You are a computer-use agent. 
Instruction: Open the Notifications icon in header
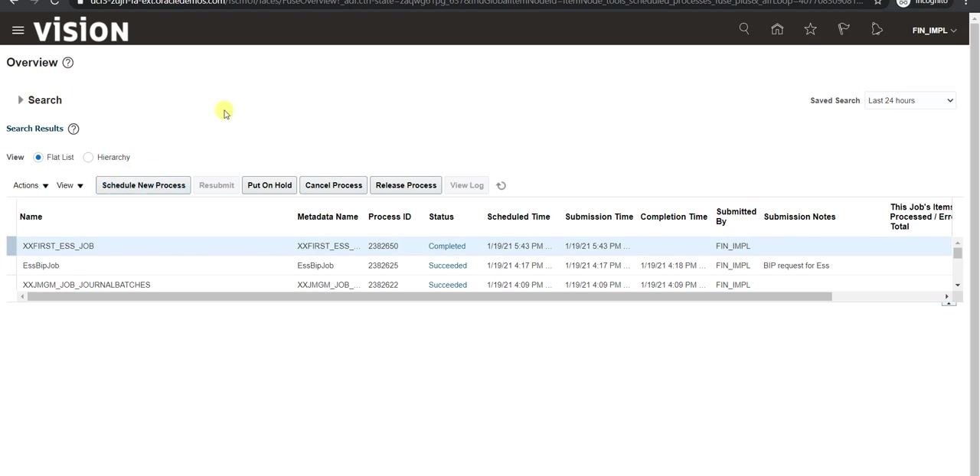(x=877, y=29)
